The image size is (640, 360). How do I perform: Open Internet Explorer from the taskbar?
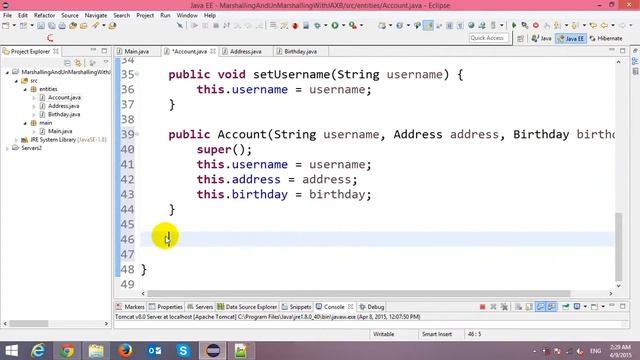[x=38, y=351]
